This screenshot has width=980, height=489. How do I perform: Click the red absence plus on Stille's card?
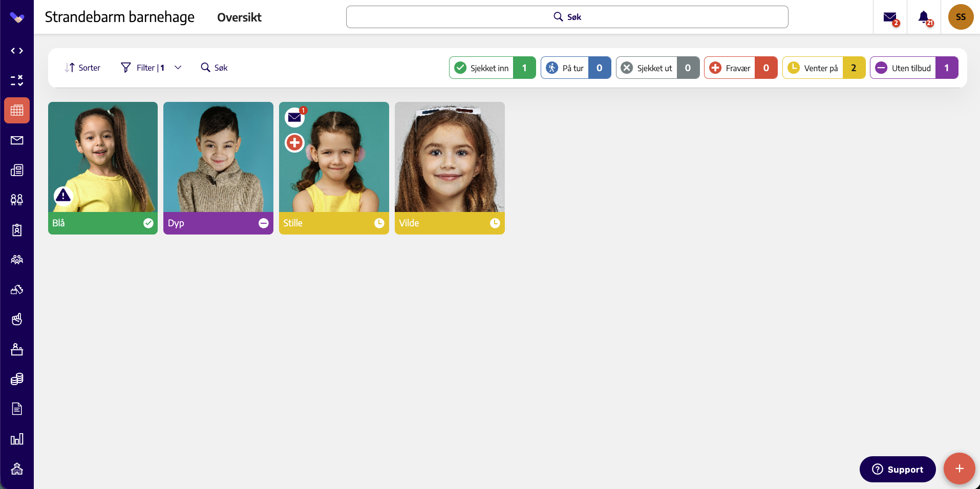[294, 142]
